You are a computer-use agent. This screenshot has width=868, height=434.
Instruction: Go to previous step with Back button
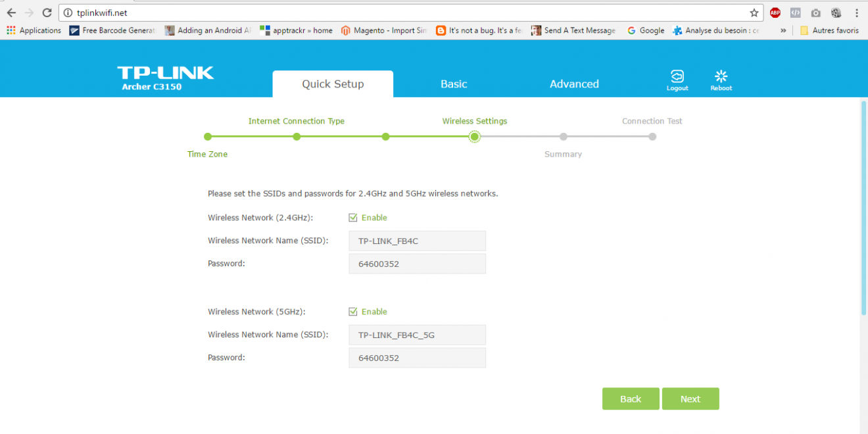click(630, 399)
